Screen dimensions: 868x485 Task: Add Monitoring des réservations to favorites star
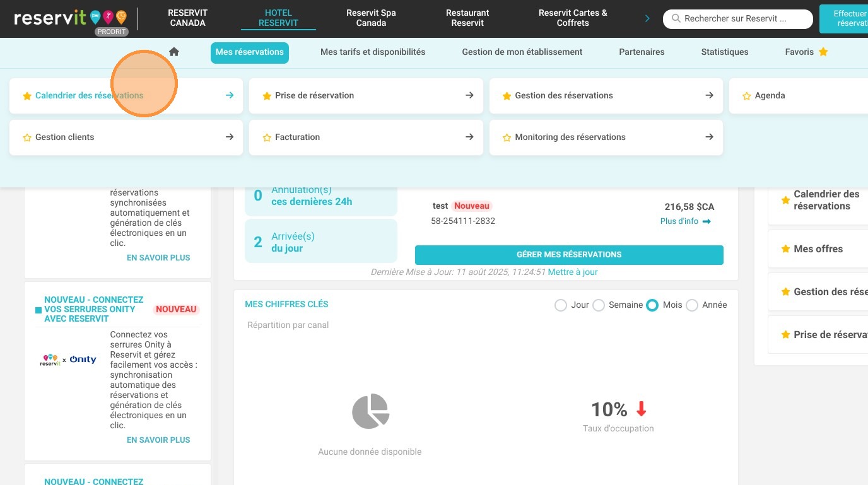click(507, 137)
